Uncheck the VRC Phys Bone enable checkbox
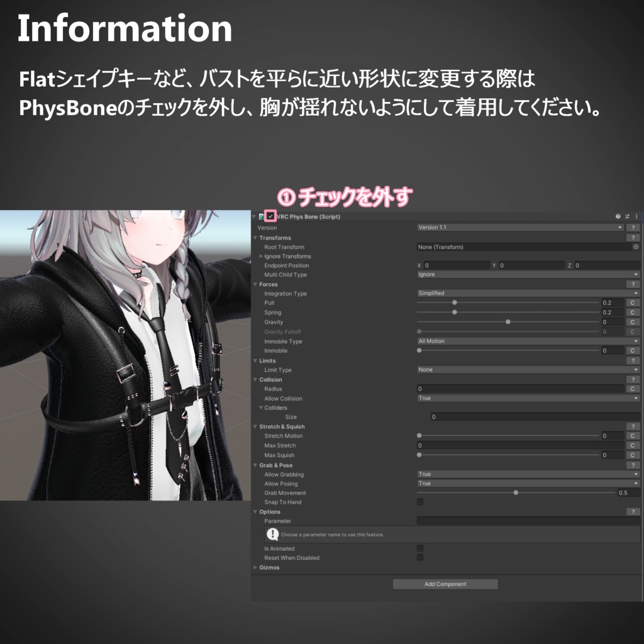 pyautogui.click(x=270, y=216)
